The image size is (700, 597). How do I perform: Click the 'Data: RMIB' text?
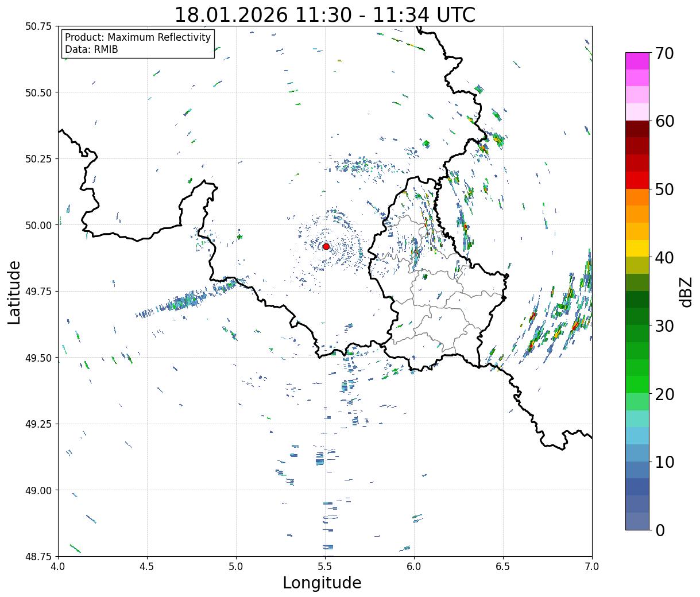(x=91, y=49)
